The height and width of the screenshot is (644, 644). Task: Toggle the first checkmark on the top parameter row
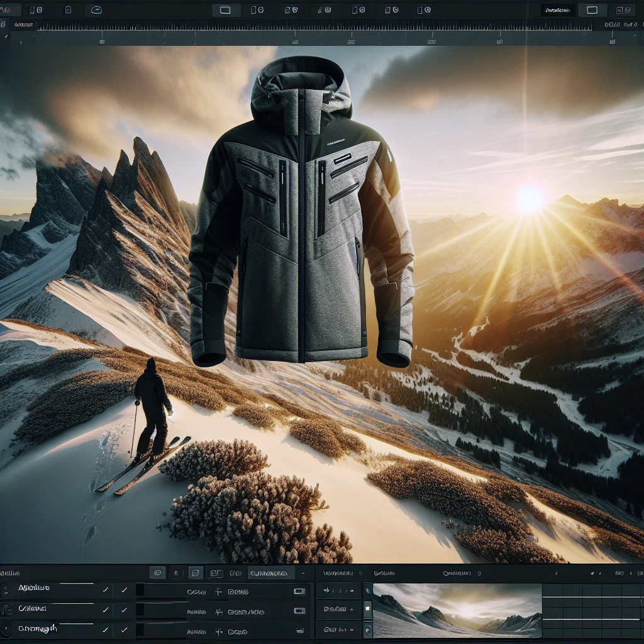pos(106,590)
